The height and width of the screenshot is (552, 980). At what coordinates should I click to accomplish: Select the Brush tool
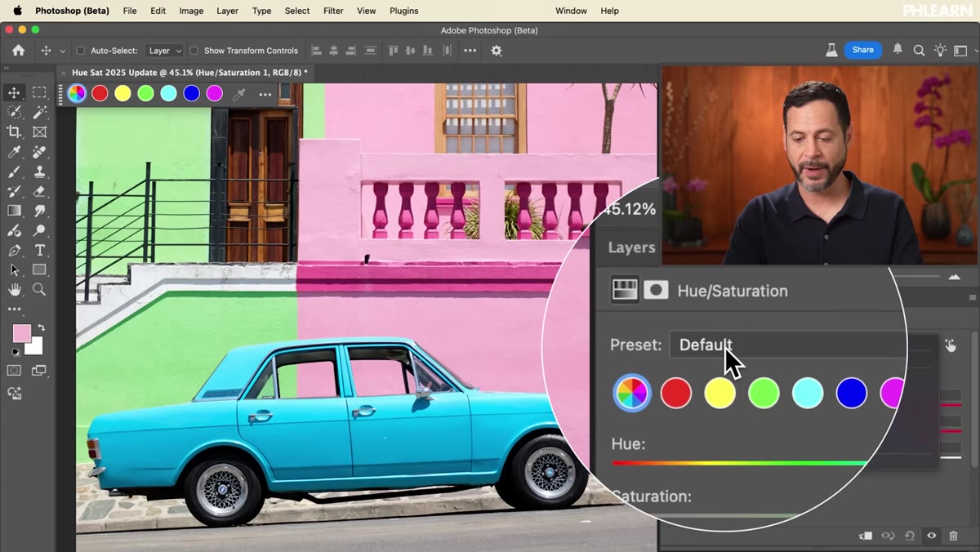[14, 171]
